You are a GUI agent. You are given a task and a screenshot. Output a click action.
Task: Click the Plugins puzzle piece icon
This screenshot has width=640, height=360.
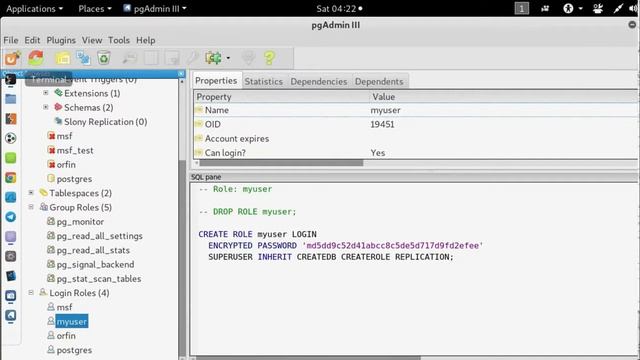[213, 58]
